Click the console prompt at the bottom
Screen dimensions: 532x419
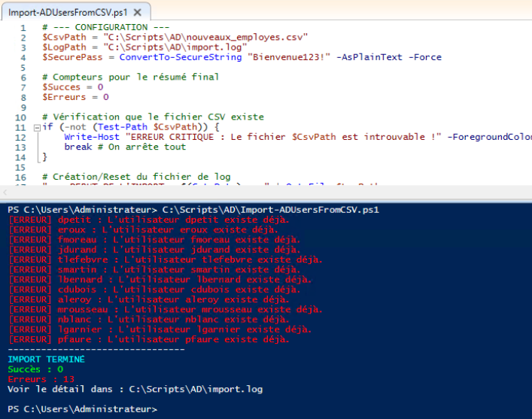[x=83, y=408]
